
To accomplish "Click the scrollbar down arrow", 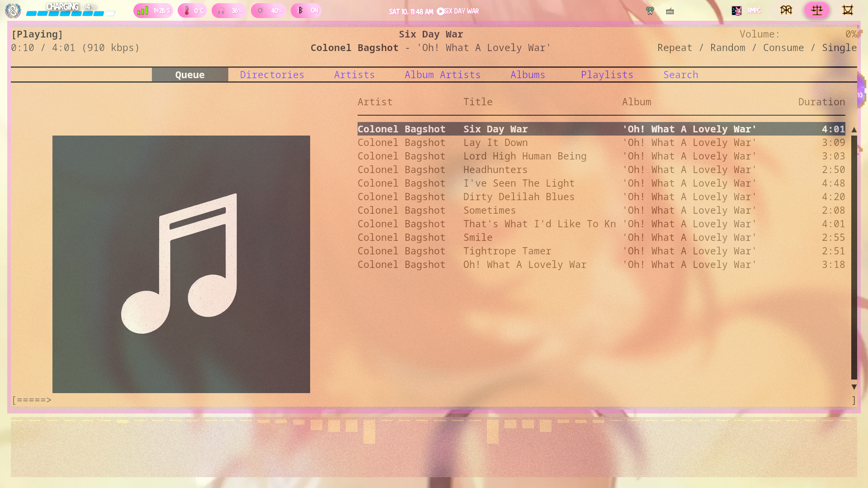I will (854, 387).
